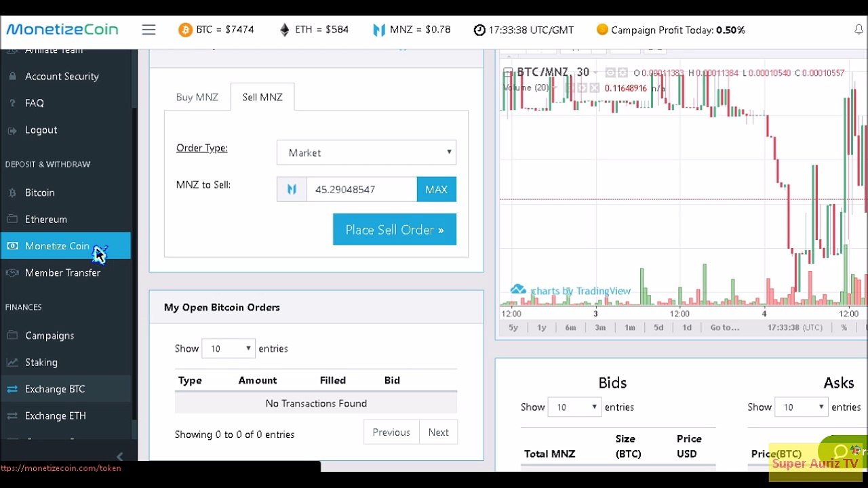
Task: Open chart symbol settings gear icon
Action: 621,73
